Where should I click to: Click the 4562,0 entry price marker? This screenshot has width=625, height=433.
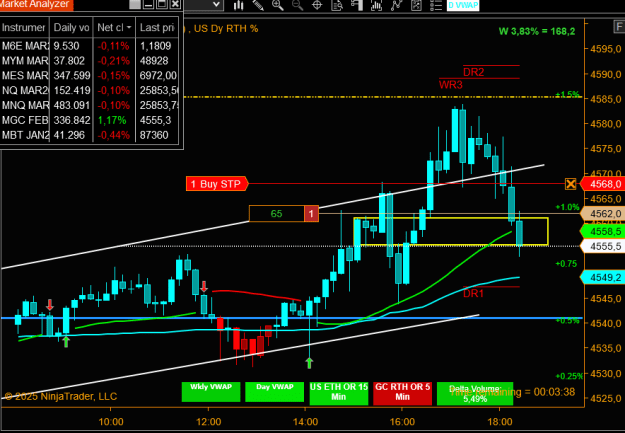click(604, 214)
